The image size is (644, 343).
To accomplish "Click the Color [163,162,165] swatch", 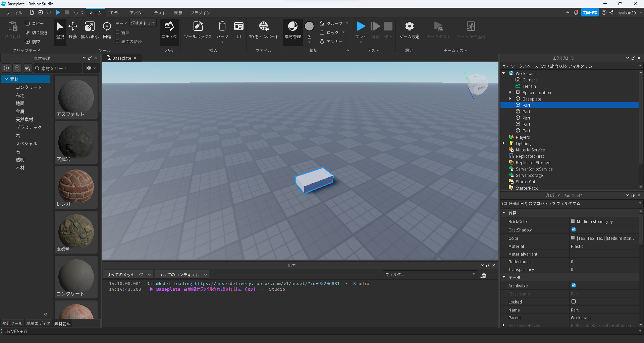I will (573, 238).
